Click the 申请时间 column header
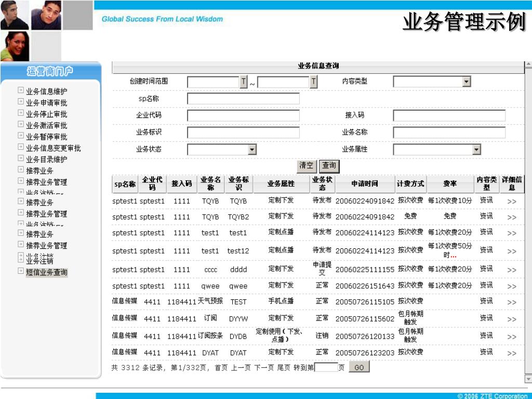532x399 pixels. click(x=365, y=184)
